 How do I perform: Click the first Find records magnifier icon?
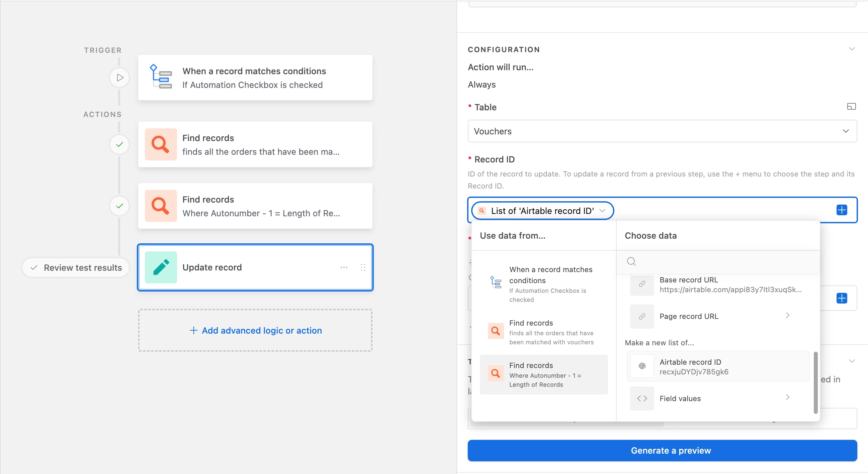[x=161, y=144]
